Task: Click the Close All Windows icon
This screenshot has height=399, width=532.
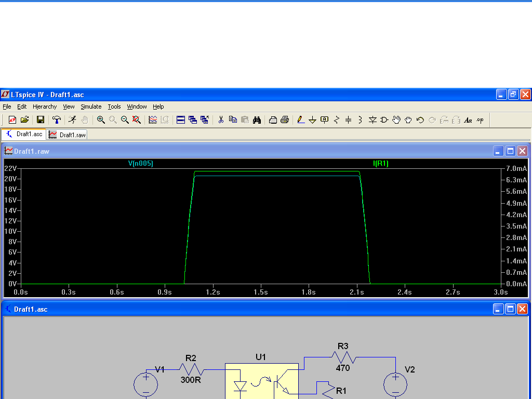Action: point(205,120)
